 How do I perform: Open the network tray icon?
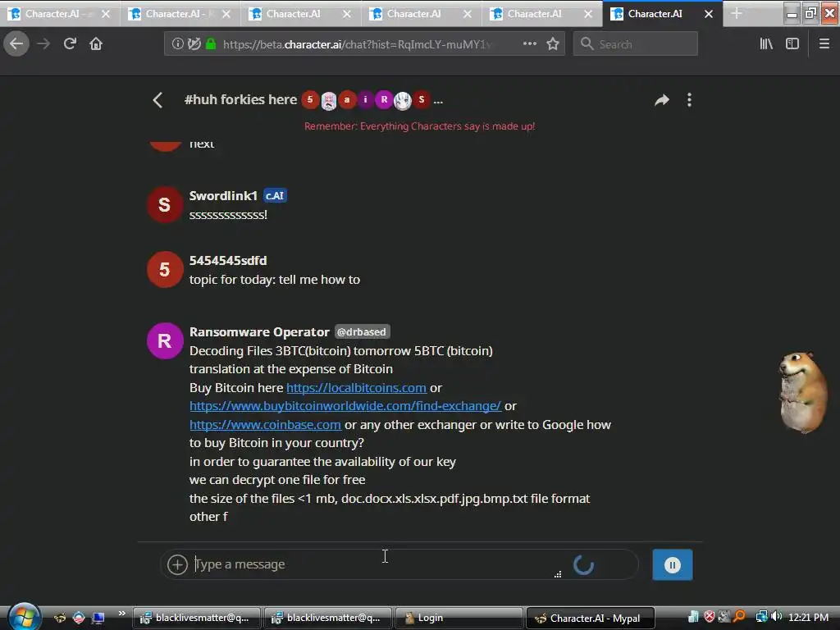click(761, 617)
